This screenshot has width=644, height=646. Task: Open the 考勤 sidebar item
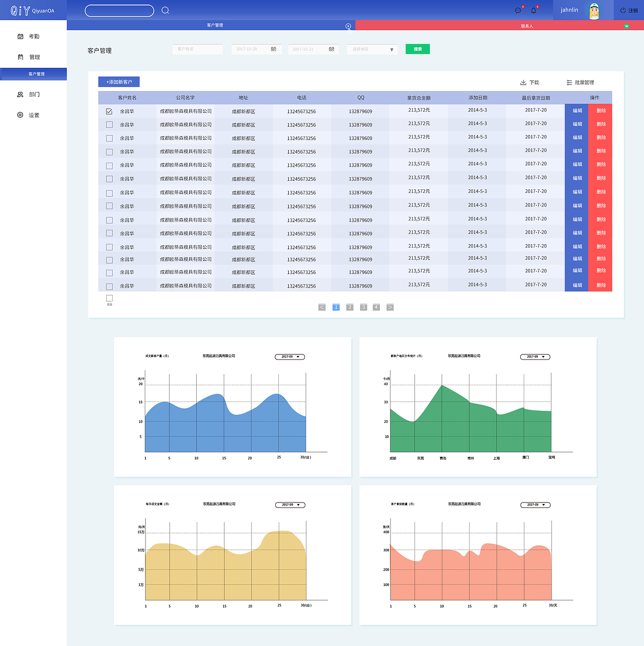pyautogui.click(x=29, y=36)
